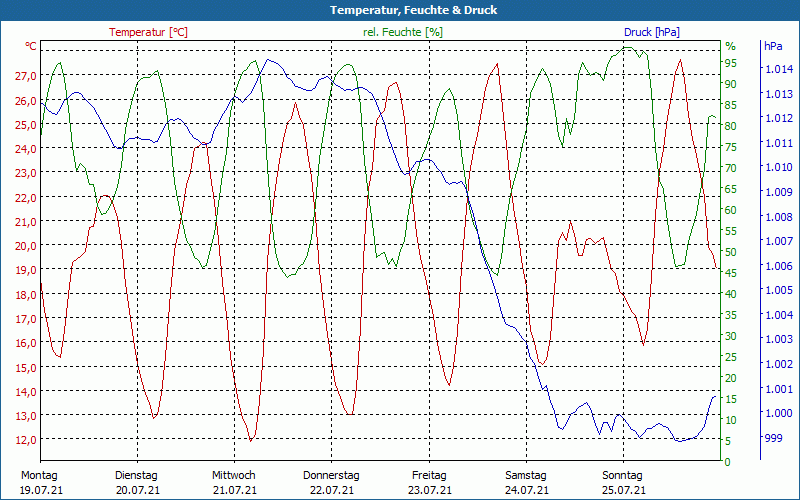Screen dimensions: 800x500
Task: Click the date 23.07.21
Action: [430, 490]
